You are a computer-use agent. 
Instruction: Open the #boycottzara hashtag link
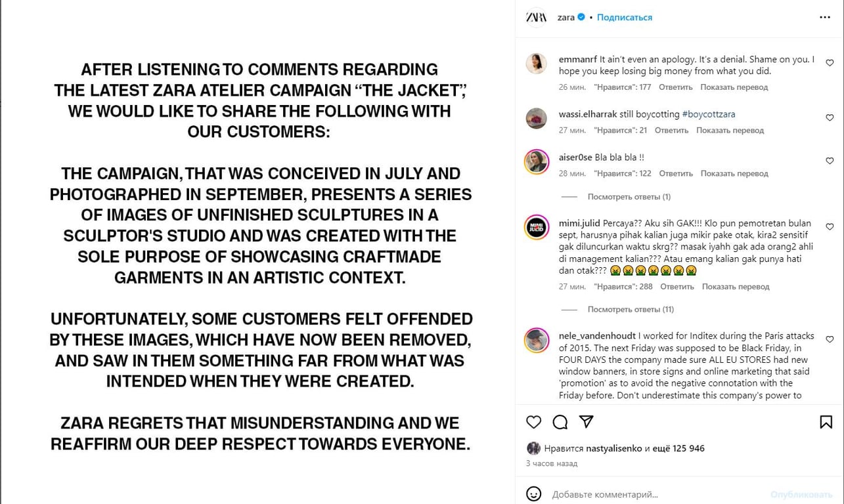[709, 114]
